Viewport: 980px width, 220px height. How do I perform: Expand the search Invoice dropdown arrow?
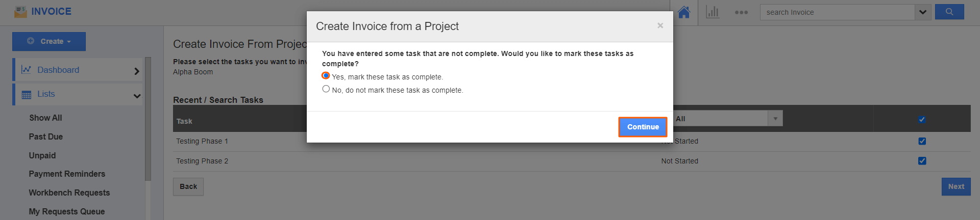pyautogui.click(x=922, y=12)
